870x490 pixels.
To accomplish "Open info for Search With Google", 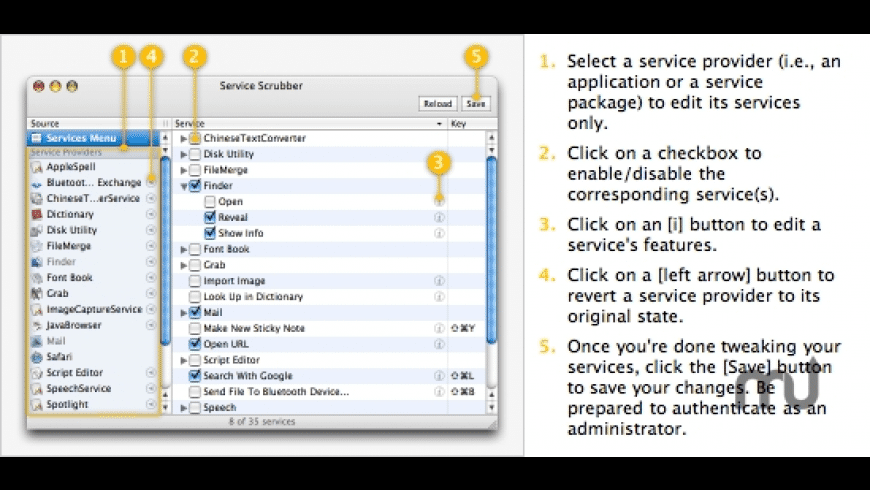I will tap(439, 376).
